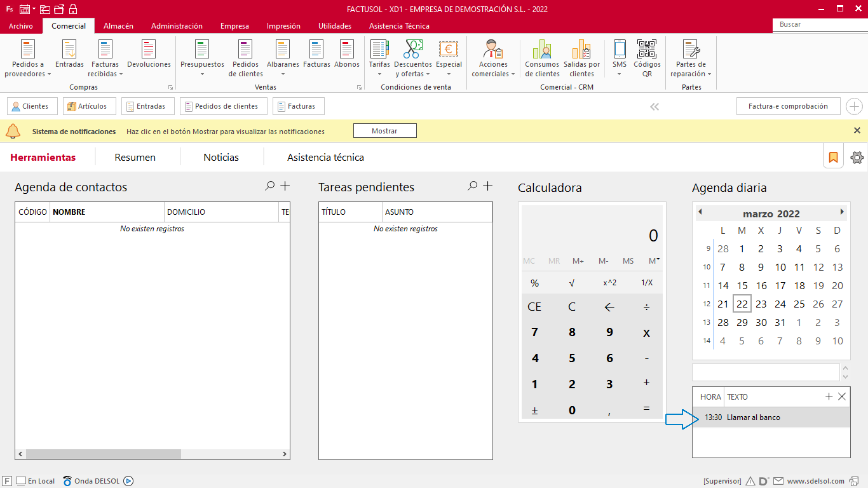The height and width of the screenshot is (488, 868).
Task: Open Devoluciones in Compras group
Action: 149,54
